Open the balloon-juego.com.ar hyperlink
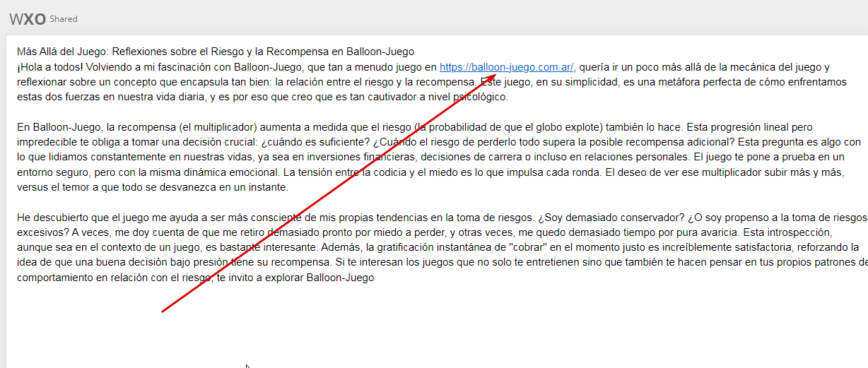Image resolution: width=868 pixels, height=368 pixels. 506,67
